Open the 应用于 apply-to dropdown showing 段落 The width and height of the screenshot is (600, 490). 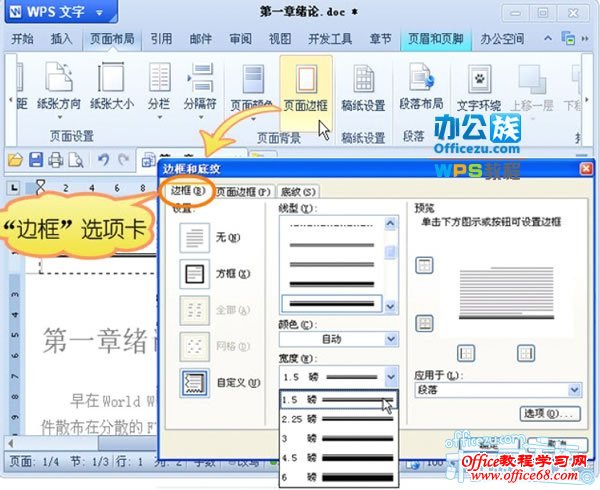point(498,390)
